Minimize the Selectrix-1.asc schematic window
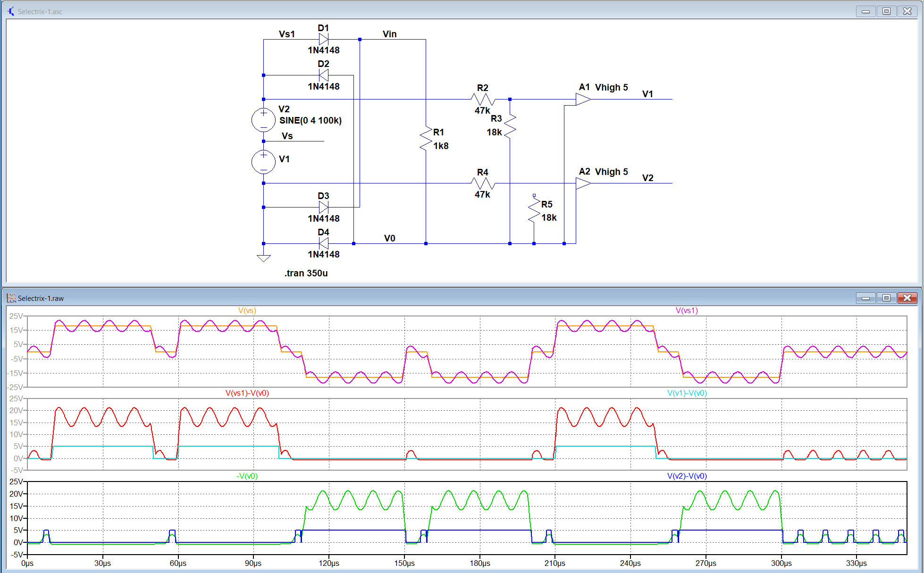This screenshot has width=924, height=573. [x=865, y=11]
